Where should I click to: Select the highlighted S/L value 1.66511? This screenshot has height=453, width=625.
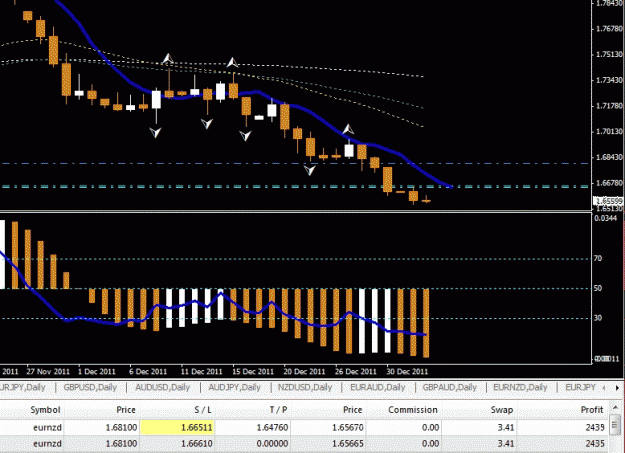[177, 427]
